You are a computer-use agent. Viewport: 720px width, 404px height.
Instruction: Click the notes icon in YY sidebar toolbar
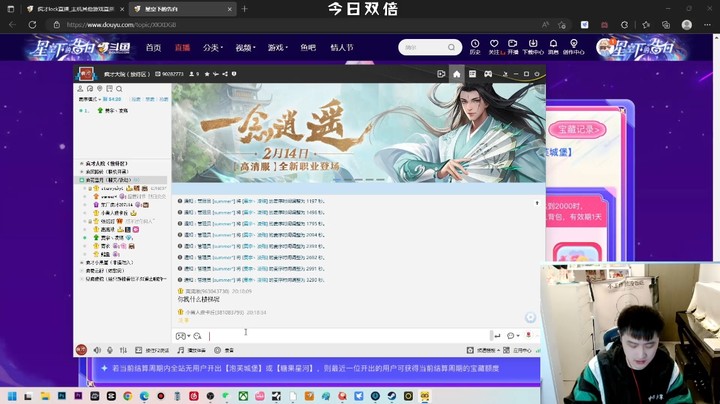click(x=109, y=89)
